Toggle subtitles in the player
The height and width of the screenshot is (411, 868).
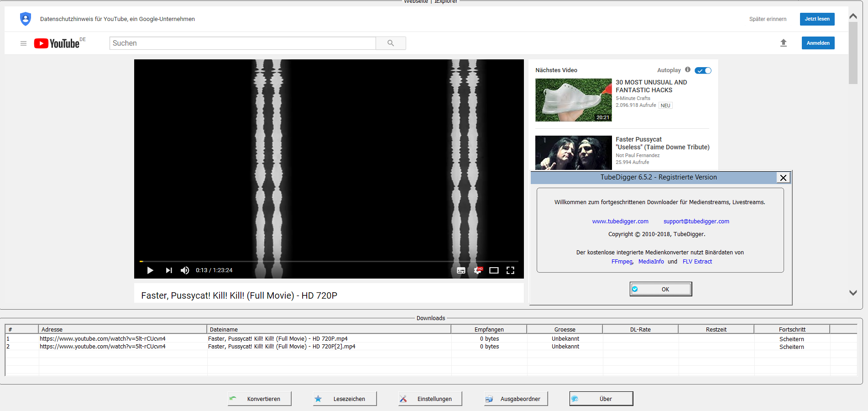point(461,270)
